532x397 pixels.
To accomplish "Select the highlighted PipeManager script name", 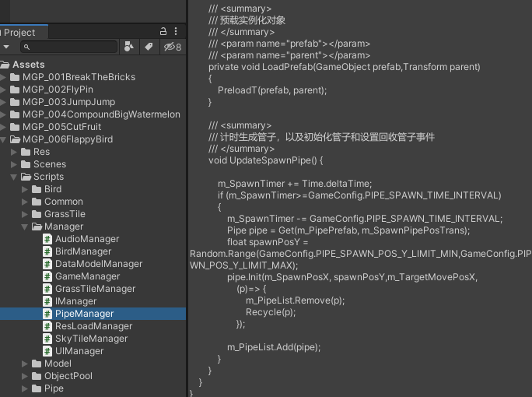I will [x=85, y=314].
